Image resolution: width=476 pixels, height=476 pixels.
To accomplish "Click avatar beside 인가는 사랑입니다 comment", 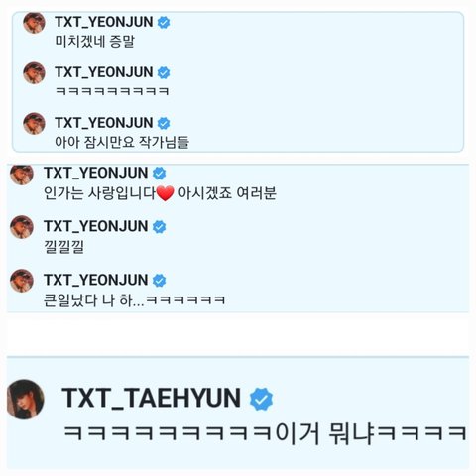I will tap(22, 175).
